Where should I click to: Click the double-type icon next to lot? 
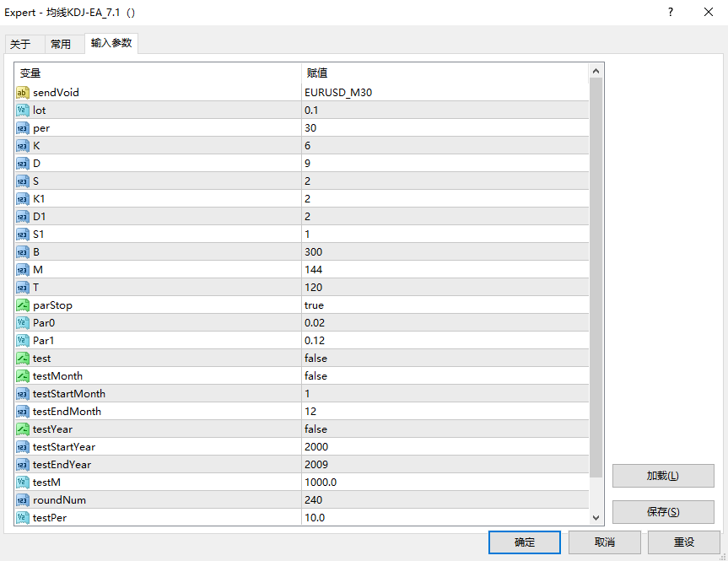pyautogui.click(x=22, y=110)
